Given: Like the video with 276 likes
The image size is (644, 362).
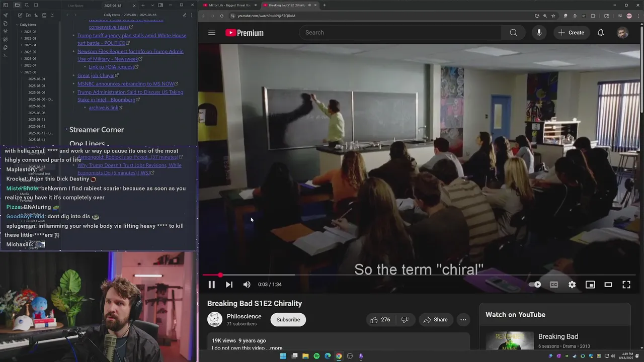Looking at the screenshot, I should (380, 320).
